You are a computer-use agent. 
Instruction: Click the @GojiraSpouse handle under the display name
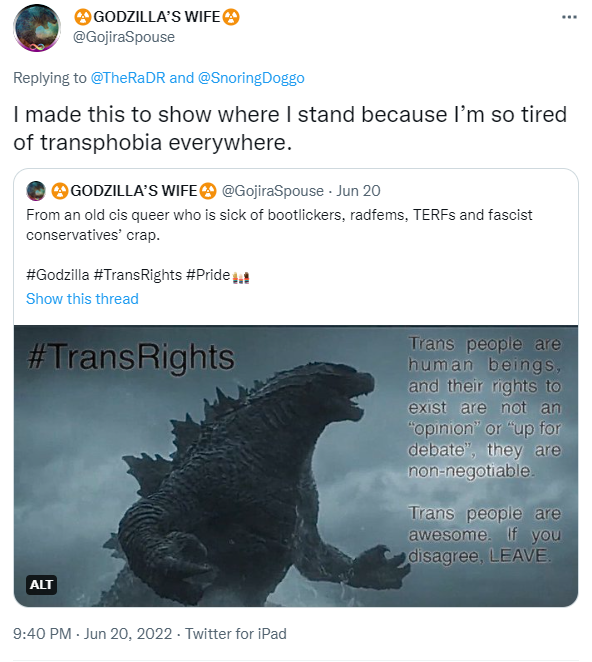click(124, 37)
